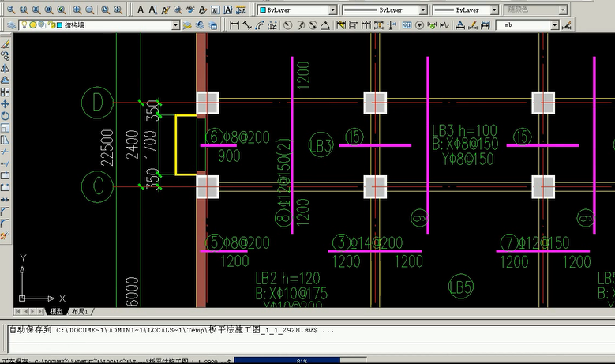Toggle the layer on/off lightbulb icon
This screenshot has height=364, width=615.
click(24, 25)
